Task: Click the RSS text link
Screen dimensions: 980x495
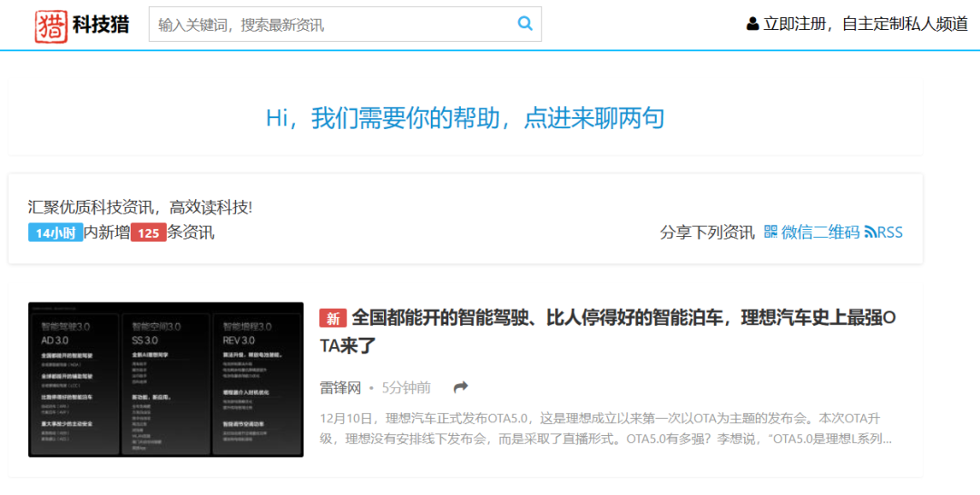Action: pos(890,233)
